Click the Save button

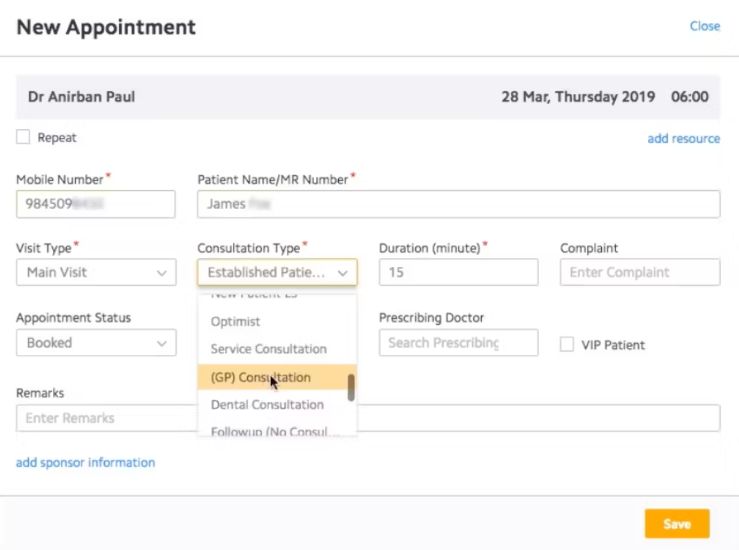coord(677,524)
